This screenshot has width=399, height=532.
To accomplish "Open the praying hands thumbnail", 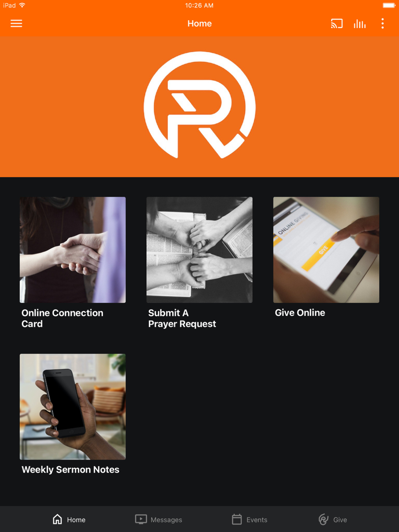I will pos(199,250).
